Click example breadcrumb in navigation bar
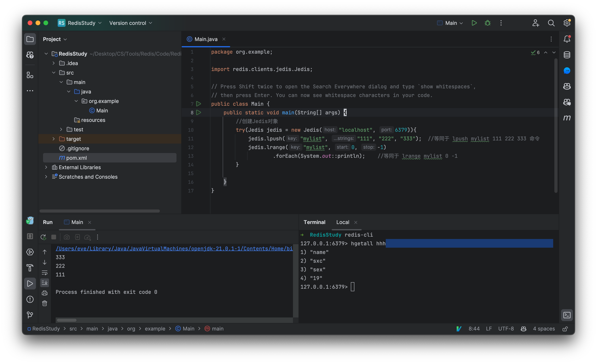 [x=155, y=329]
